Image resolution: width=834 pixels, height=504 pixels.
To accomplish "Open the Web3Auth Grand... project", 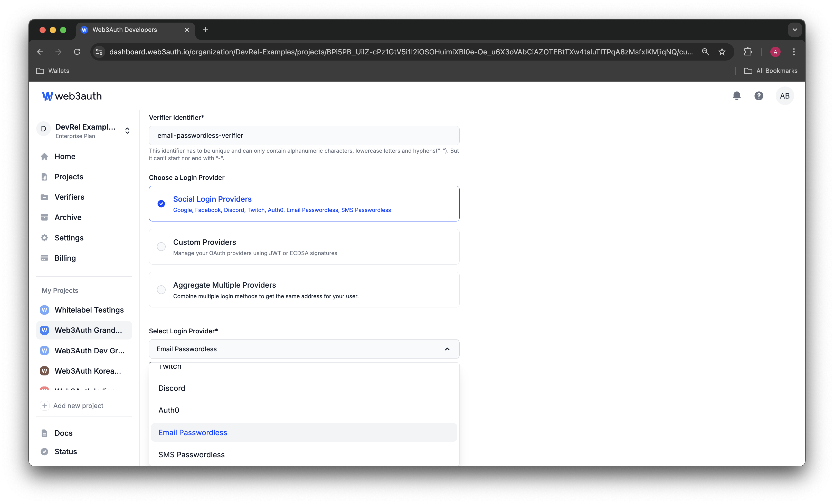I will [84, 330].
